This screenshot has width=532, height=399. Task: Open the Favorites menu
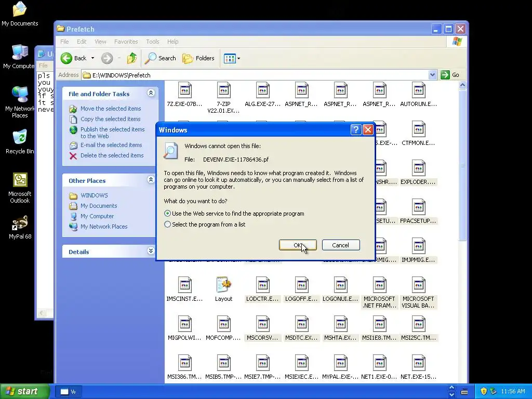pos(126,42)
